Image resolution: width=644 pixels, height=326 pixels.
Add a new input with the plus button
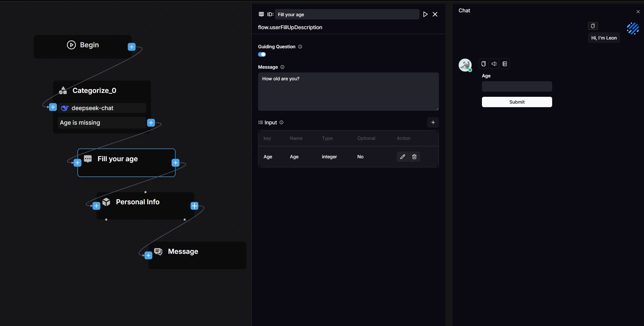(433, 122)
